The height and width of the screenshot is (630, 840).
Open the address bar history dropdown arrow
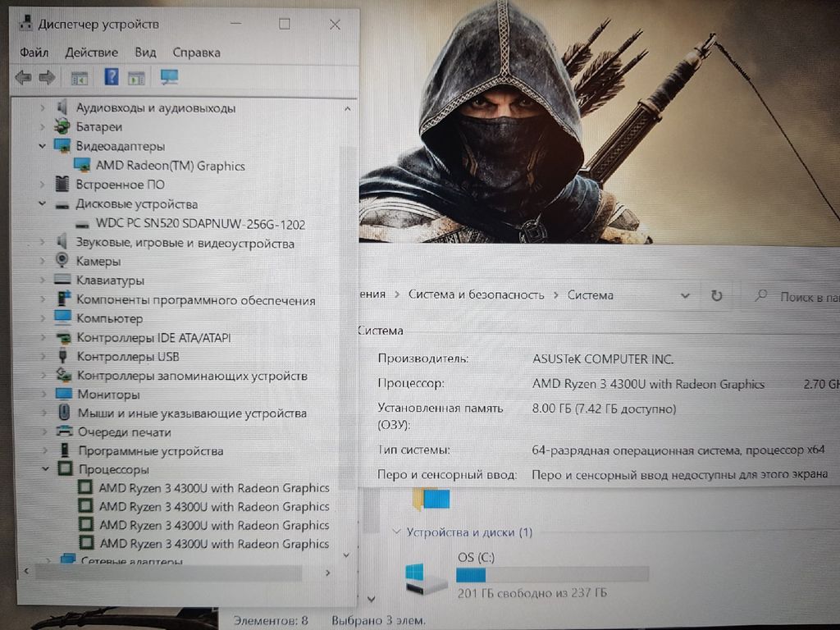coord(685,295)
